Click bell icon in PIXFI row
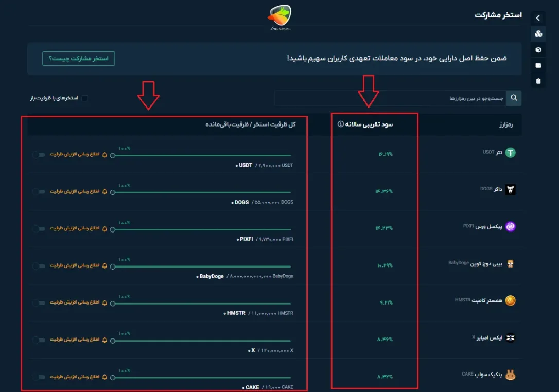 tap(104, 229)
